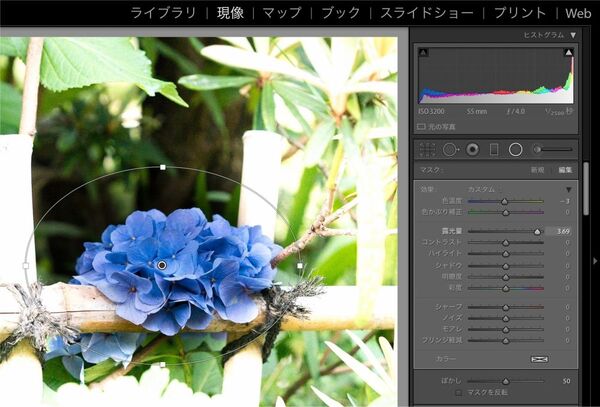Screen dimensions: 600x407
Task: Collapse effect sliders with the 効果 row triangle
Action: [569, 190]
